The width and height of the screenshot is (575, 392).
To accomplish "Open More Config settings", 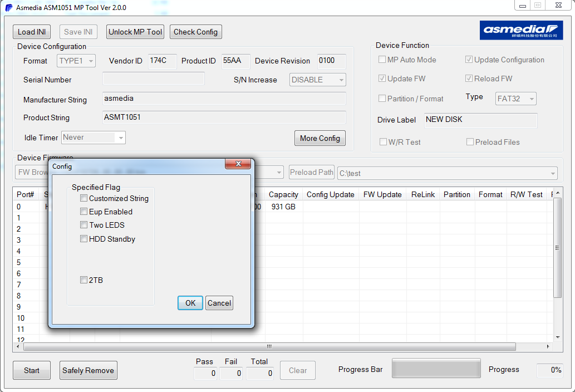I will tap(320, 138).
